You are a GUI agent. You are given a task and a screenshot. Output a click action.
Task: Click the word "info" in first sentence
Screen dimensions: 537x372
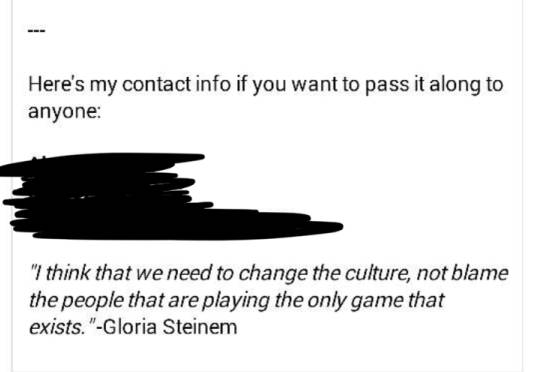[213, 85]
